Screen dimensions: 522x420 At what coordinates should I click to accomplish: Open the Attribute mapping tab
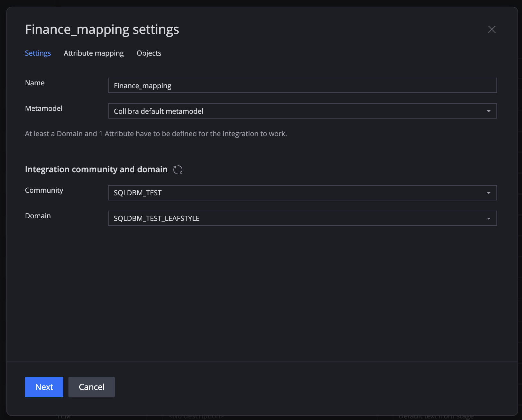94,53
